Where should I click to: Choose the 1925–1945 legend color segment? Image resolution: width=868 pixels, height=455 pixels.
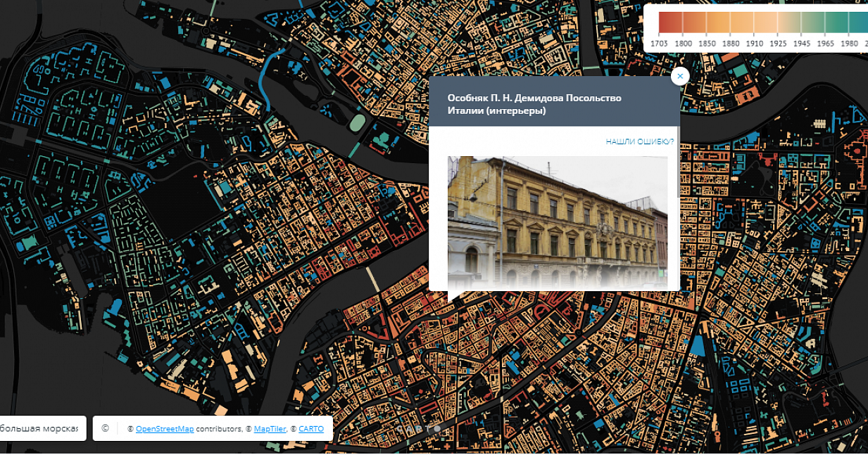tap(789, 23)
